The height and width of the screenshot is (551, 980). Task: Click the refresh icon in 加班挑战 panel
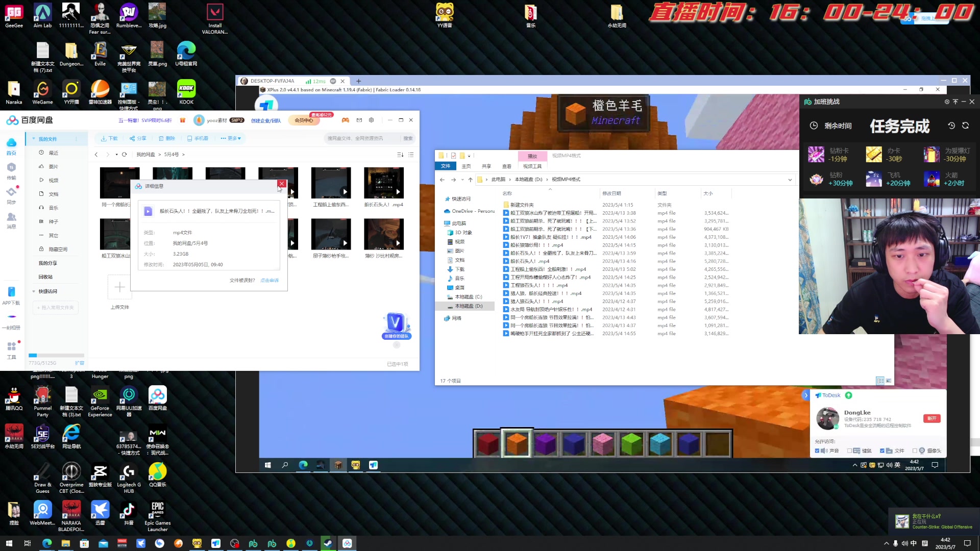pyautogui.click(x=965, y=126)
